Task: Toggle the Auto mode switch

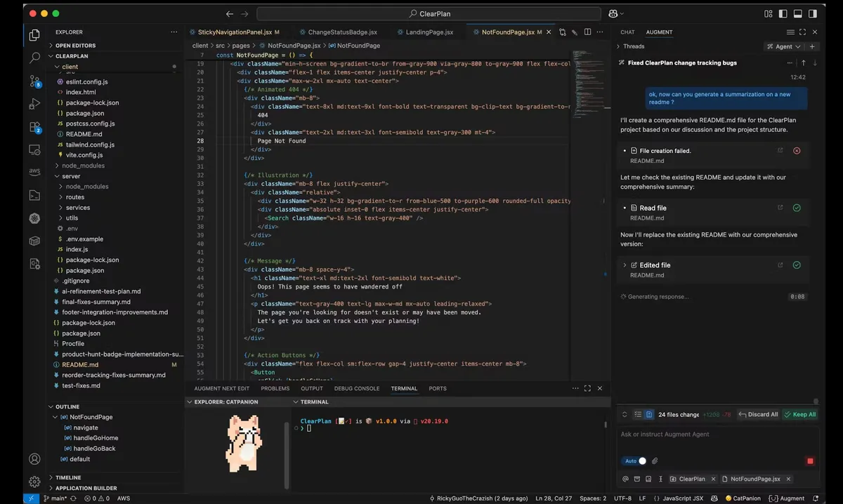Action: point(634,461)
